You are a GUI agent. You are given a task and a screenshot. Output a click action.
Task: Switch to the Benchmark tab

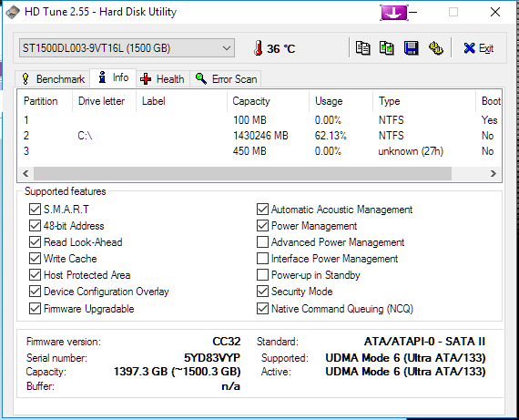[x=53, y=79]
